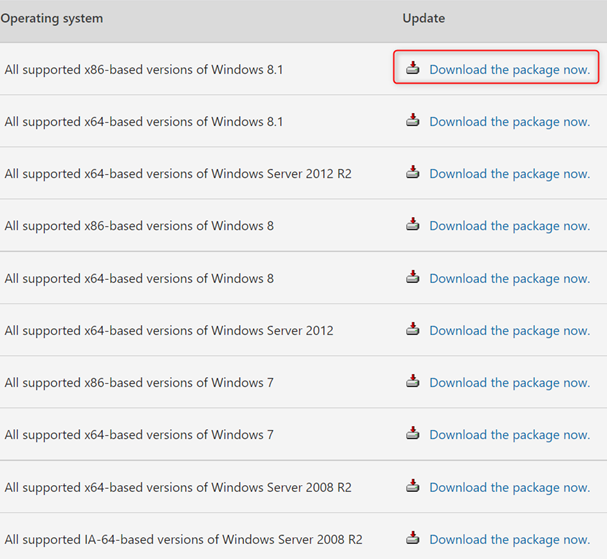Select text 'All supported x86-based versions of Windows 8.1'

[x=144, y=70]
